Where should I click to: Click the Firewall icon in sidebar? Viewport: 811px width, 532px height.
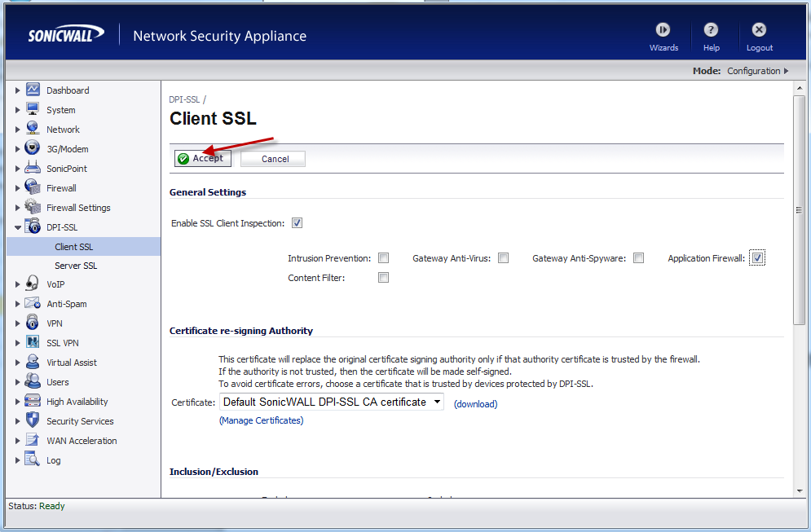(x=33, y=187)
